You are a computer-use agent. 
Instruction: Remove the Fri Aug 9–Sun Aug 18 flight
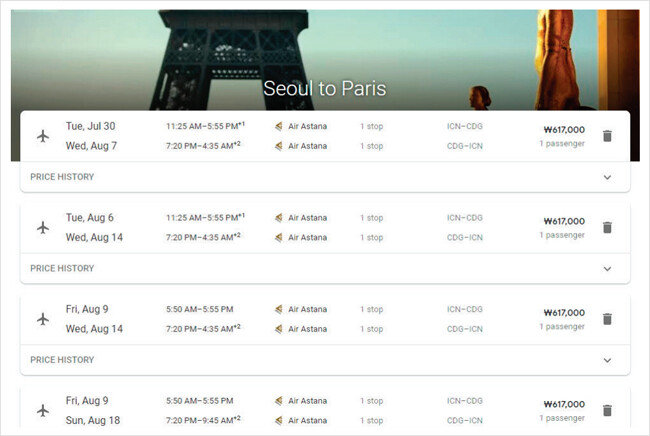(x=607, y=411)
